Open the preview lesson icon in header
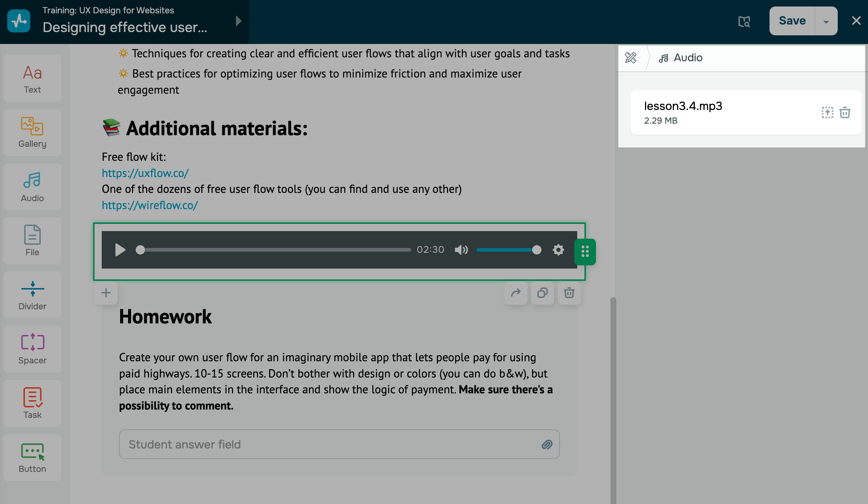The width and height of the screenshot is (868, 504). [744, 21]
